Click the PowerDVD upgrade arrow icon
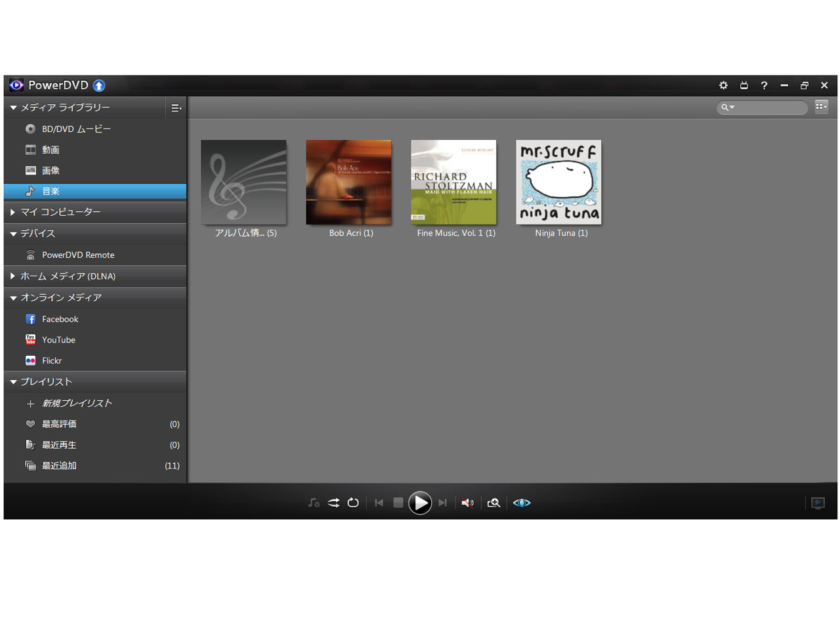The width and height of the screenshot is (840, 630). [99, 85]
